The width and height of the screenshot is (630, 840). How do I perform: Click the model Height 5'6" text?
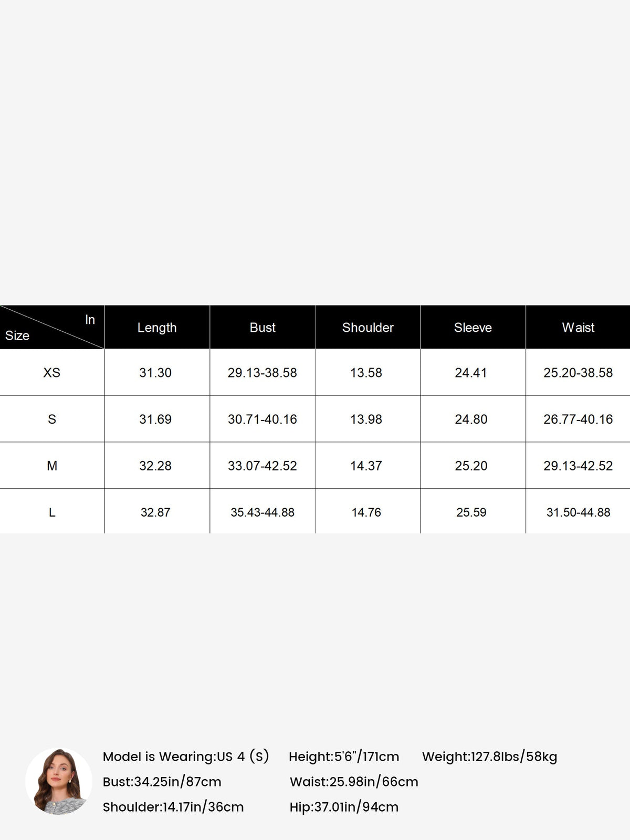click(x=344, y=757)
